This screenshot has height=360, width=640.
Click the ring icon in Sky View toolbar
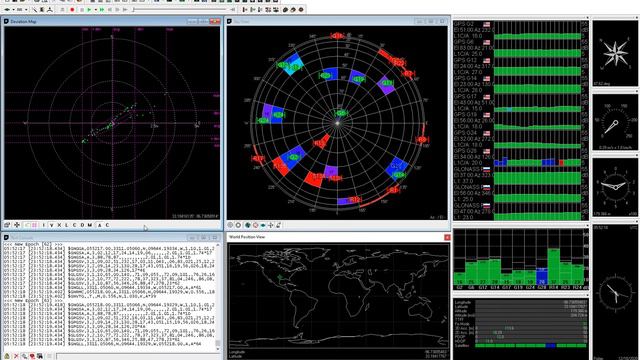[x=238, y=225]
